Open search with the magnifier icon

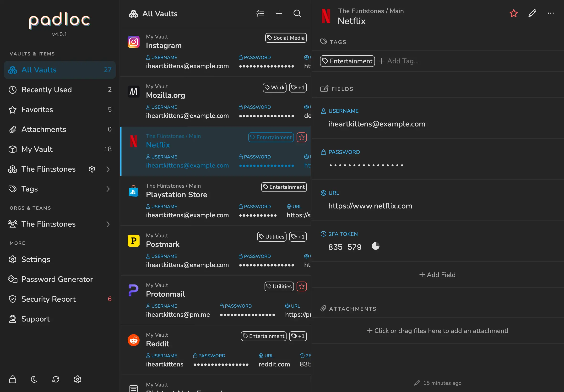[297, 14]
